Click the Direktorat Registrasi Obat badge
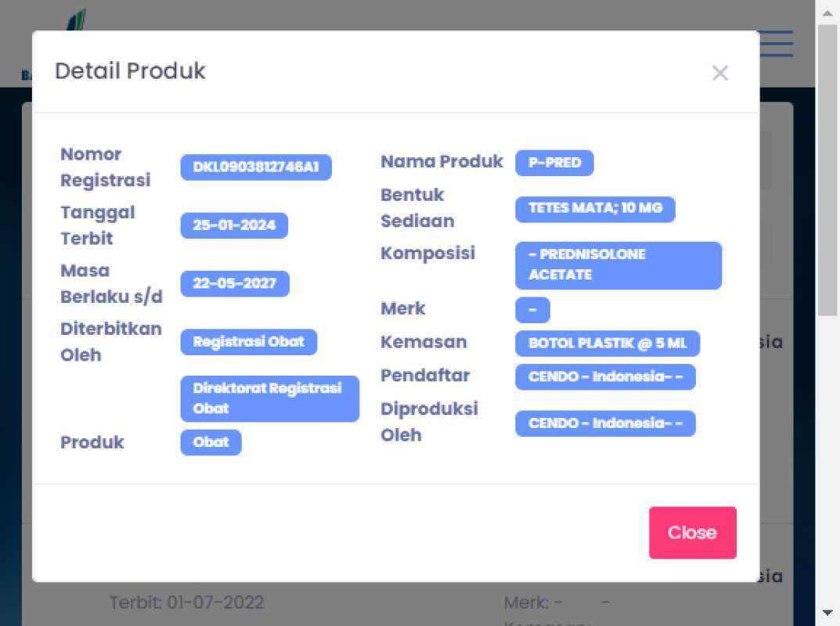840x626 pixels. [269, 398]
